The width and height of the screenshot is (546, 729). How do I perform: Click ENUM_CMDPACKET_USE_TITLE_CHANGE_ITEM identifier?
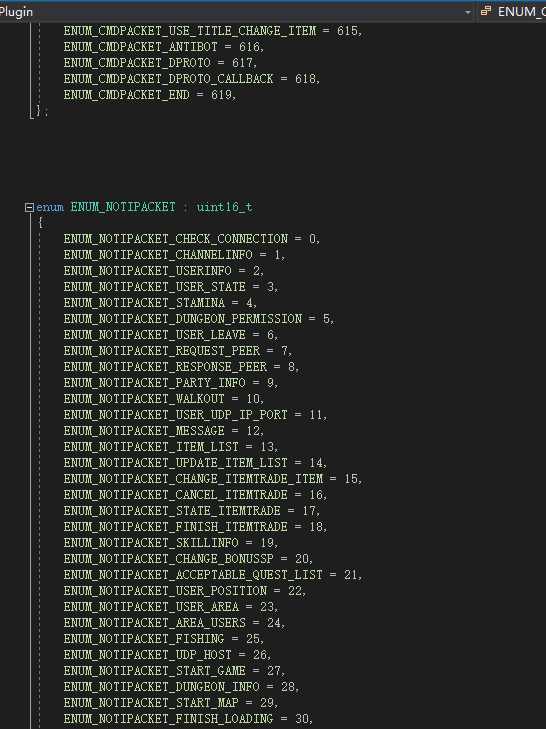[190, 31]
